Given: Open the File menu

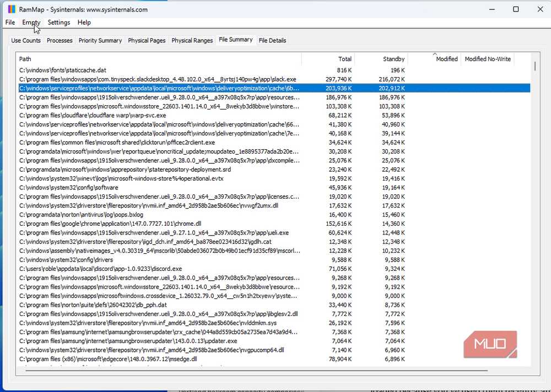Looking at the screenshot, I should click(x=10, y=23).
